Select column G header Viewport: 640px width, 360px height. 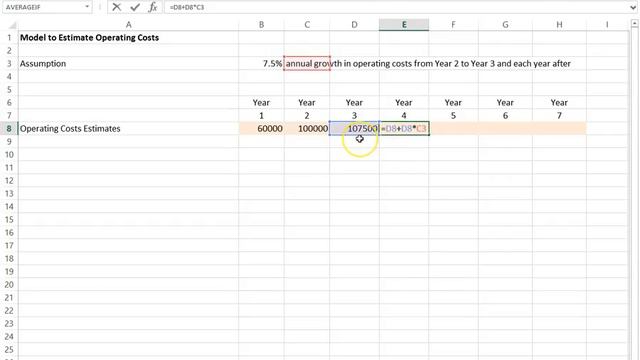[505, 25]
